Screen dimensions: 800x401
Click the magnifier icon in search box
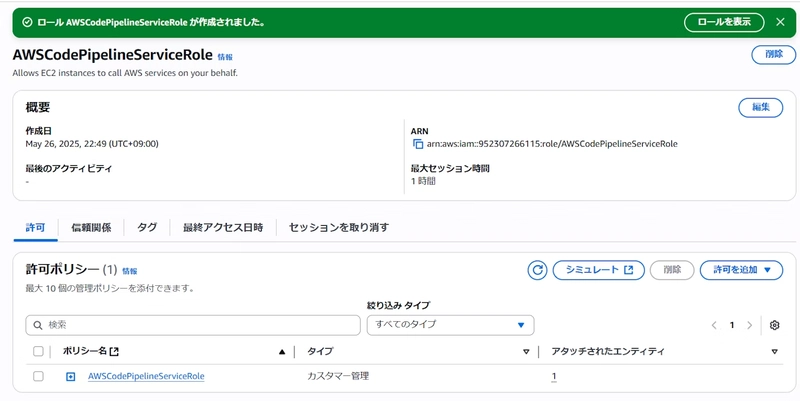[38, 325]
